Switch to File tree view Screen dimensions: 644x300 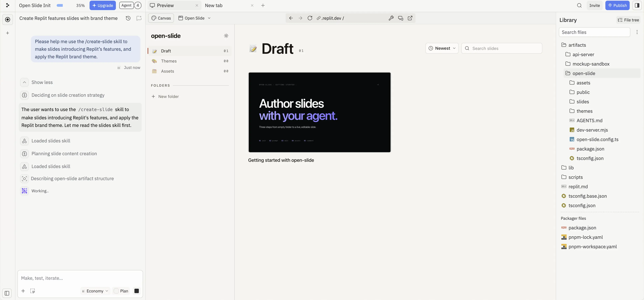click(628, 20)
